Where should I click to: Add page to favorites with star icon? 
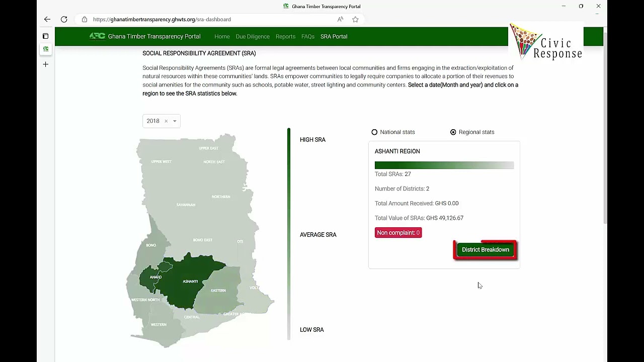coord(356,19)
